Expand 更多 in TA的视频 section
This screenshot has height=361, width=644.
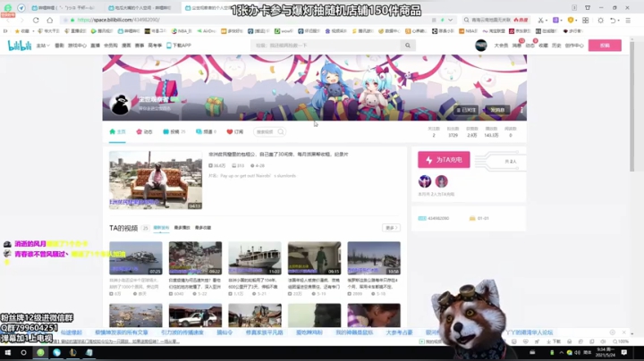click(391, 228)
